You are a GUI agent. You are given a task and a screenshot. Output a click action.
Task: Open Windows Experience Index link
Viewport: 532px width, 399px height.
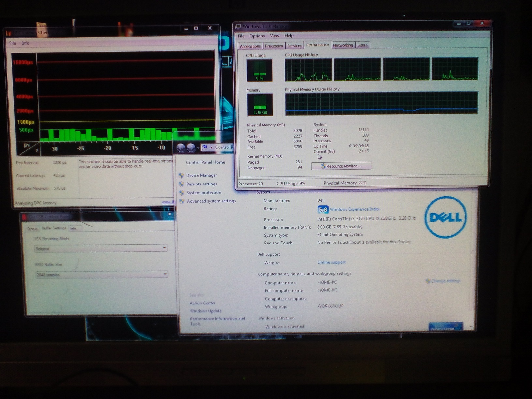(x=355, y=209)
